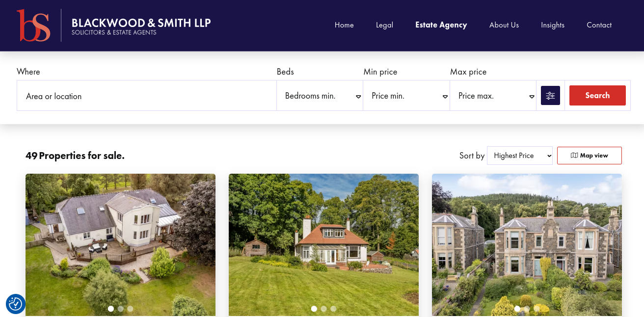The height and width of the screenshot is (317, 644).
Task: Select first carousel dot on stone villa photo
Action: point(517,309)
